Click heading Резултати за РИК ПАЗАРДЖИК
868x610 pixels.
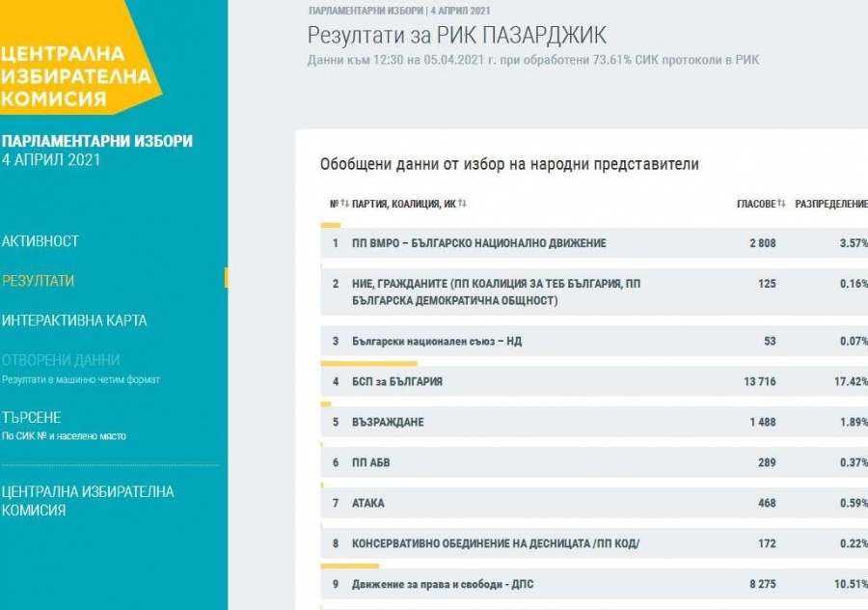click(x=457, y=36)
